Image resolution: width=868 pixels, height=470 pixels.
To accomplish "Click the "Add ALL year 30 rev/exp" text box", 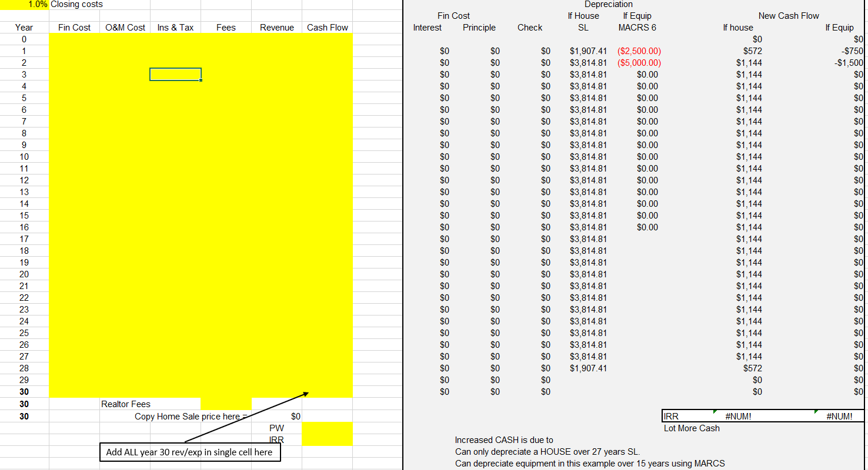I will (189, 452).
